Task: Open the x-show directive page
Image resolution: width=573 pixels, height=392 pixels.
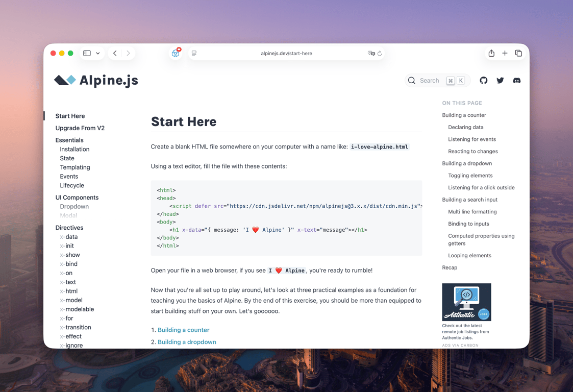Action: (x=70, y=255)
